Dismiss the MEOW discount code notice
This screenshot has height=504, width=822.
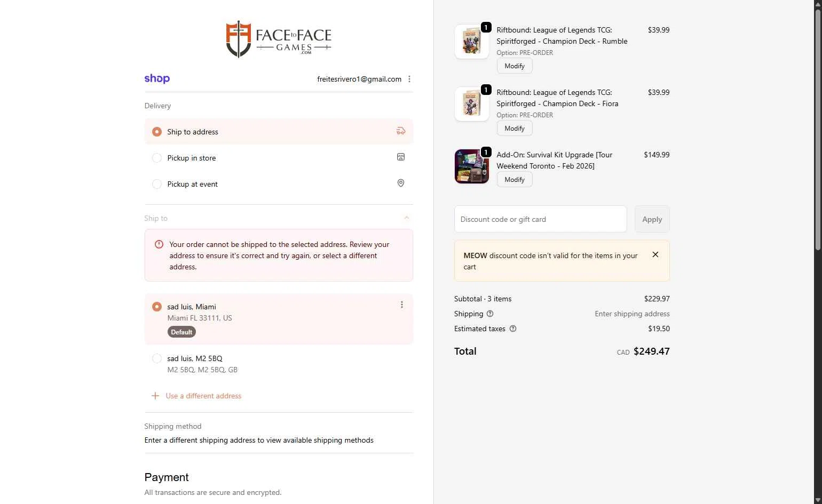655,254
